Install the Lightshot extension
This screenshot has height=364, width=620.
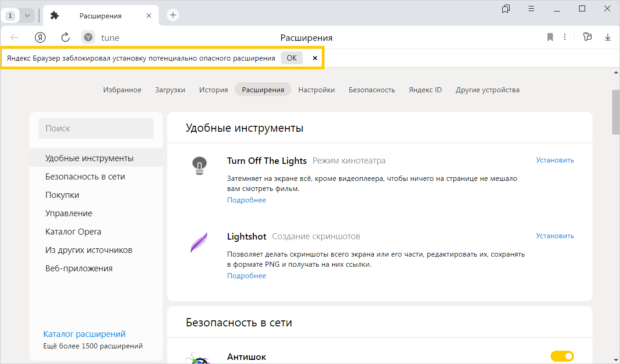click(555, 236)
